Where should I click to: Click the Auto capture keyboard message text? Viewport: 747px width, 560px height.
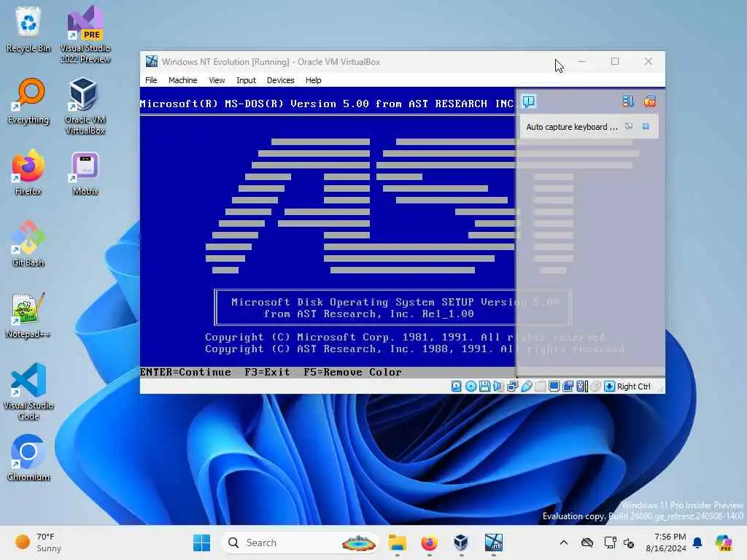[x=572, y=127]
